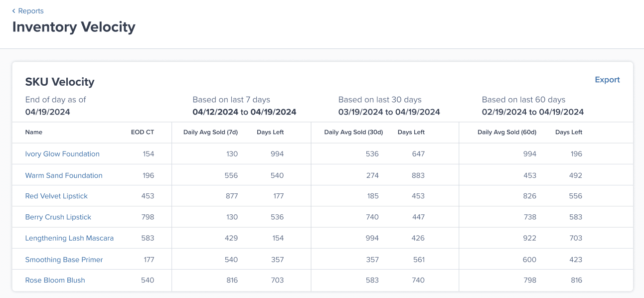The width and height of the screenshot is (644, 298).
Task: Click the back chevron beside Reports
Action: tap(14, 11)
